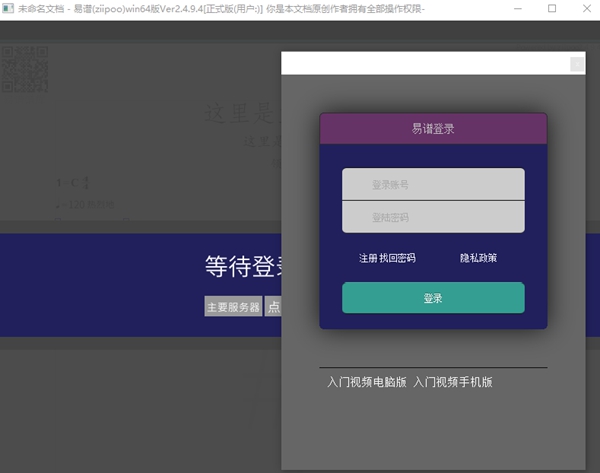The height and width of the screenshot is (473, 600).
Task: Click the 找回密码 password recovery link
Action: pos(397,258)
